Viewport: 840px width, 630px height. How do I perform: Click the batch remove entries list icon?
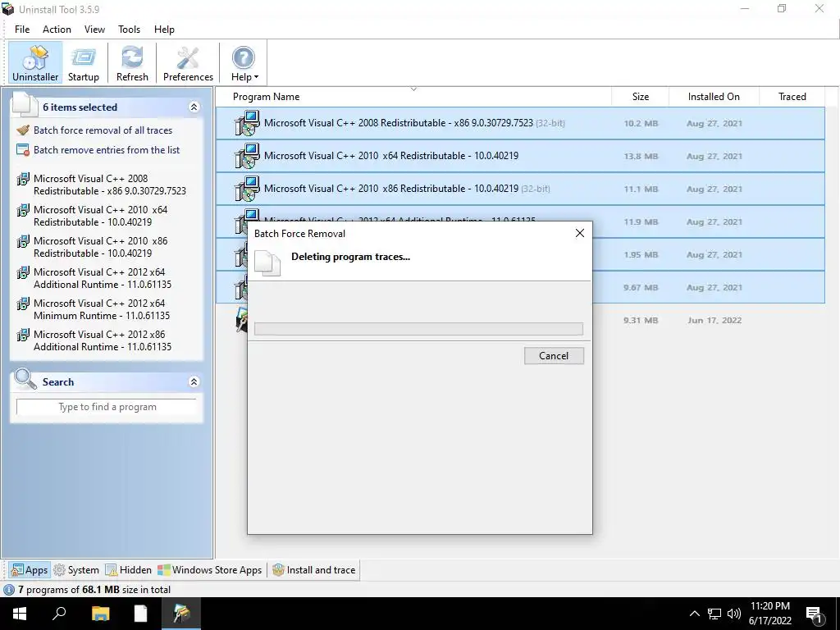pos(23,150)
